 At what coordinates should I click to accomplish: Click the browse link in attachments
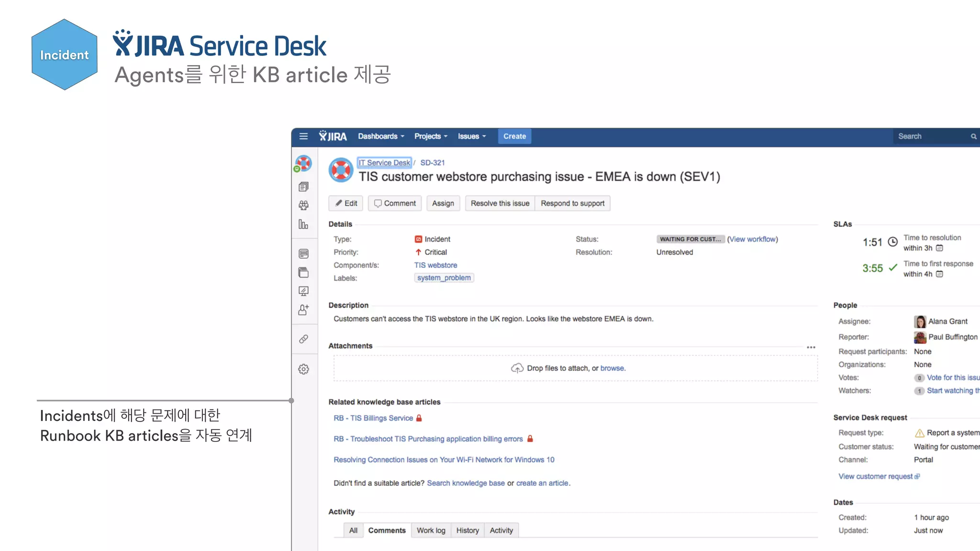pyautogui.click(x=612, y=368)
